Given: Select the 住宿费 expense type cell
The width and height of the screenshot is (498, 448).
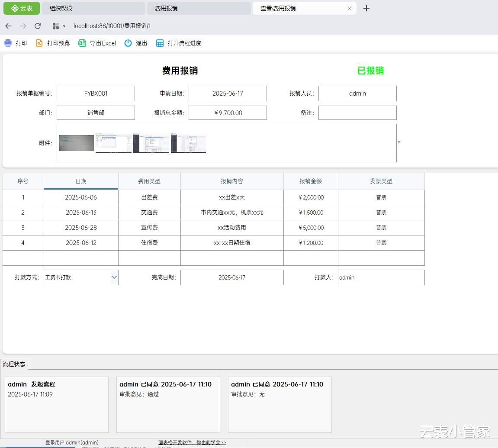Looking at the screenshot, I should click(149, 243).
